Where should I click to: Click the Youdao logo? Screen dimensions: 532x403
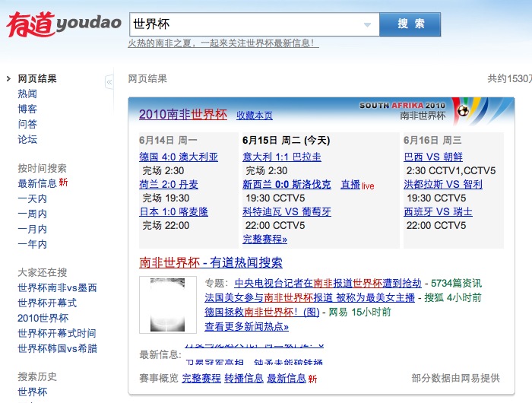click(63, 24)
